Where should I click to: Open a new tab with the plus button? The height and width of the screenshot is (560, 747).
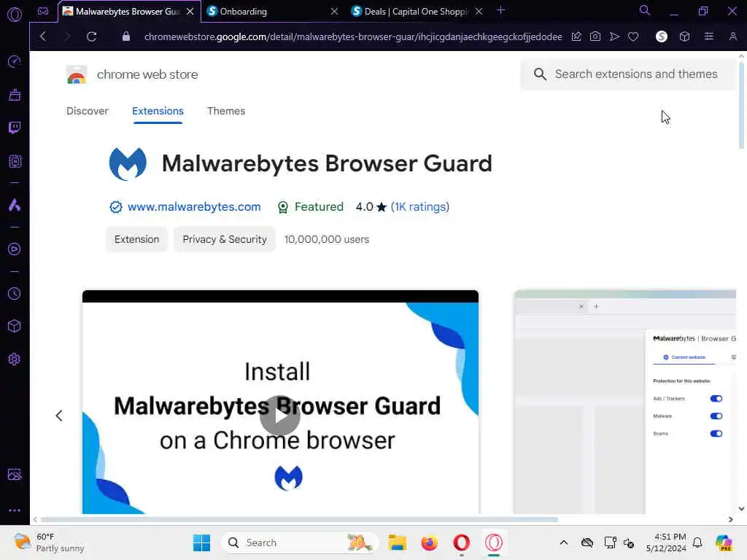pos(500,10)
